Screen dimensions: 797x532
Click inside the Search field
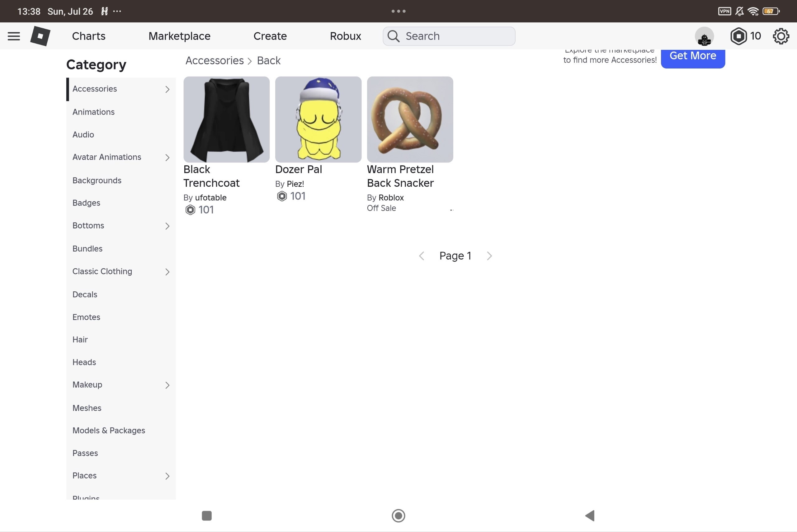449,36
